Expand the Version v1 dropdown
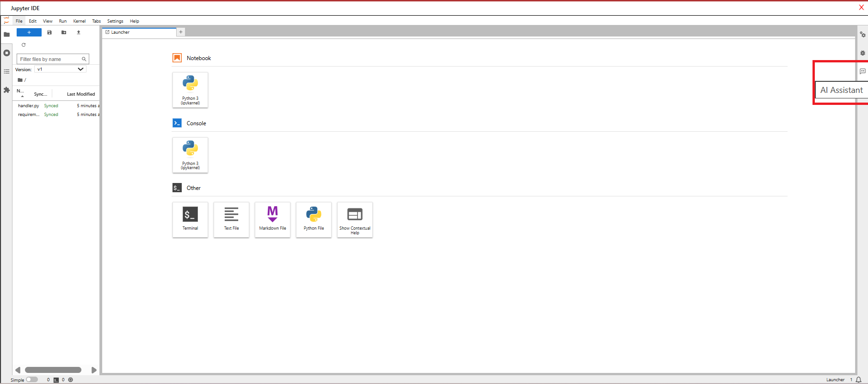 coord(60,69)
